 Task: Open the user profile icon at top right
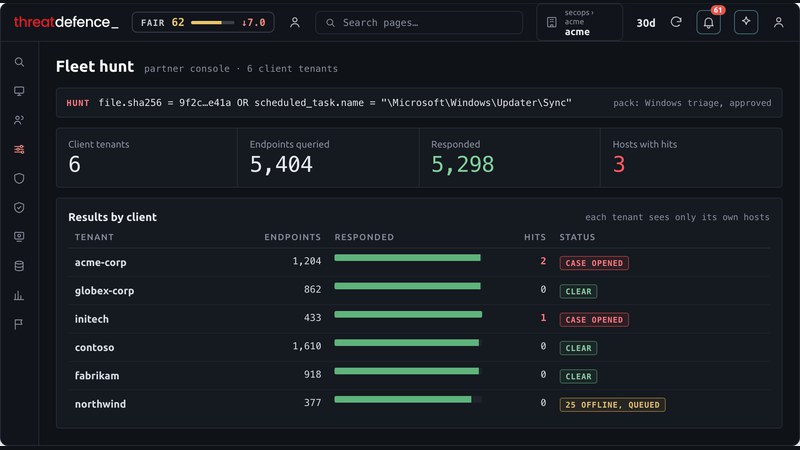point(779,22)
